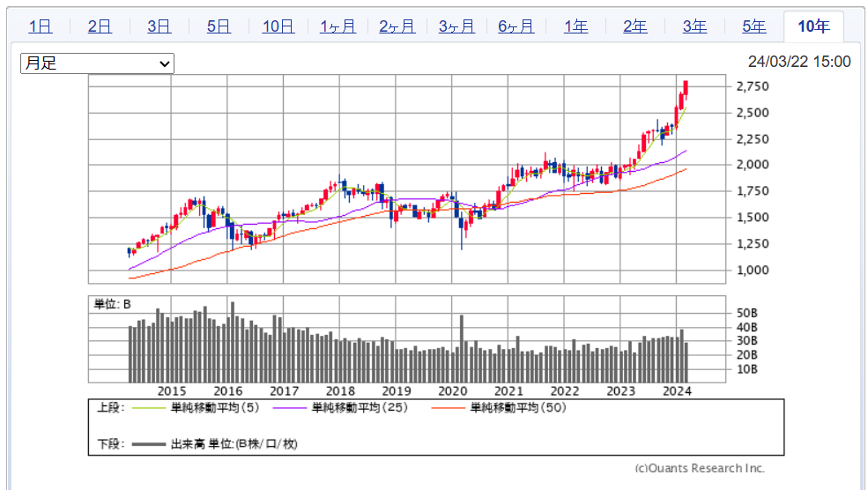
Task: Click the latest 2024 candlestick at chart top
Action: tap(686, 90)
